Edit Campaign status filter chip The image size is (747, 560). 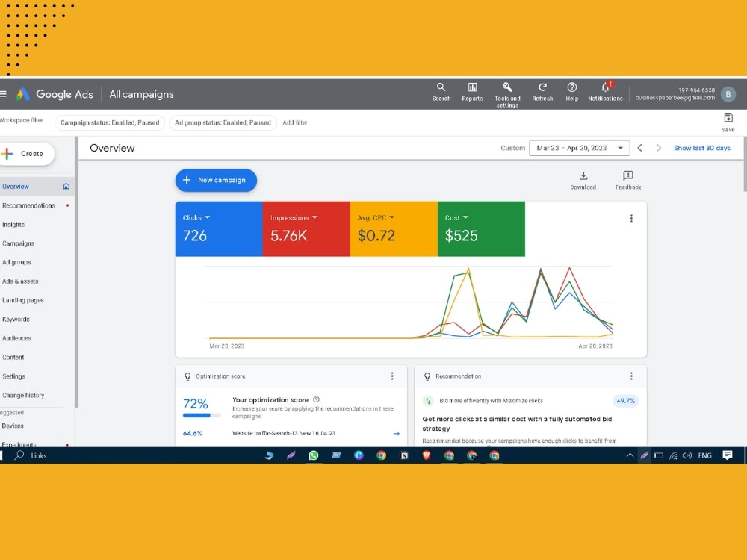[x=110, y=123]
